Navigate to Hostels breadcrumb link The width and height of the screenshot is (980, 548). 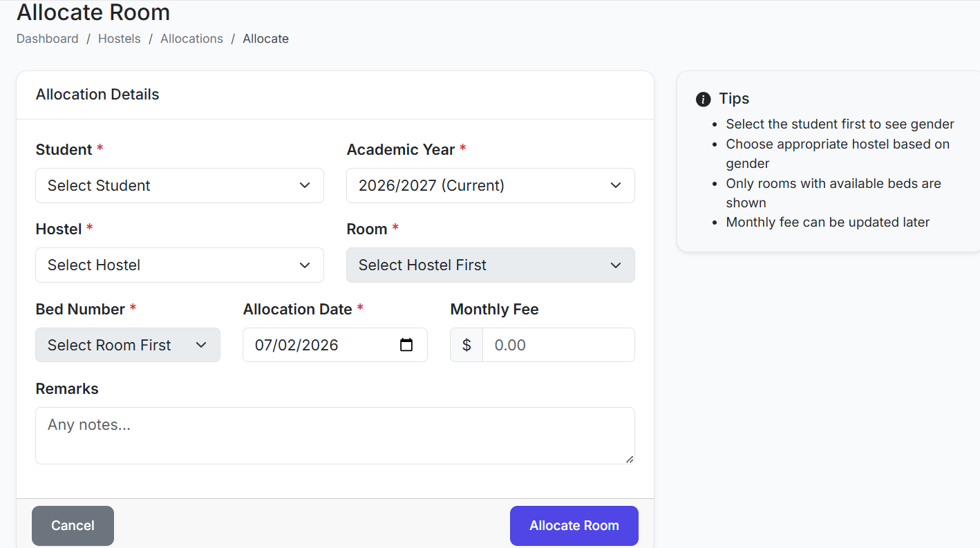pos(119,39)
